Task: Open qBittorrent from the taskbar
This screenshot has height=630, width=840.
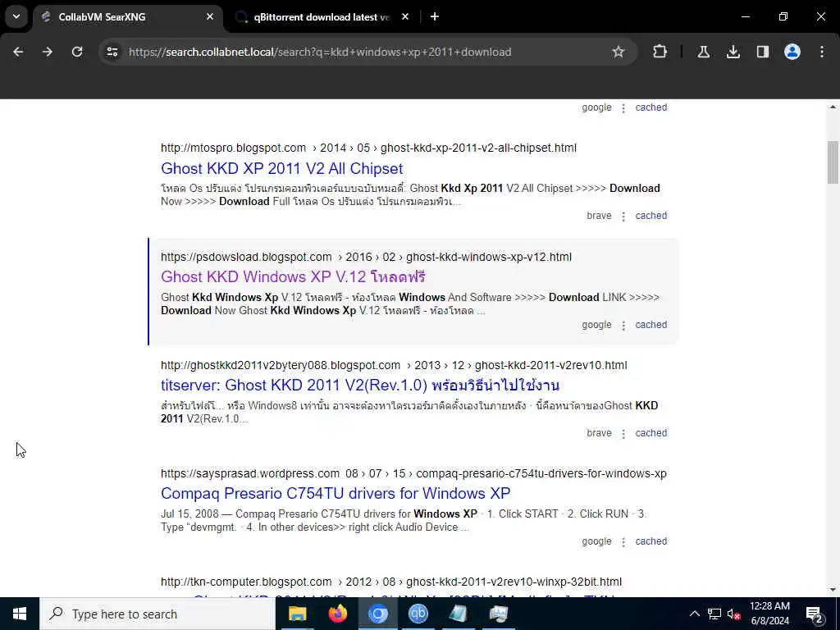Action: pos(418,614)
